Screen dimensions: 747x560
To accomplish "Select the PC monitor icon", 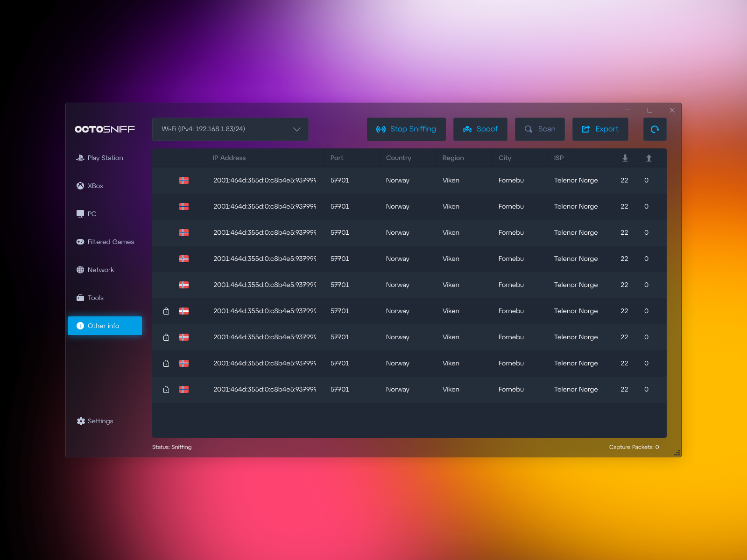I will coord(80,213).
